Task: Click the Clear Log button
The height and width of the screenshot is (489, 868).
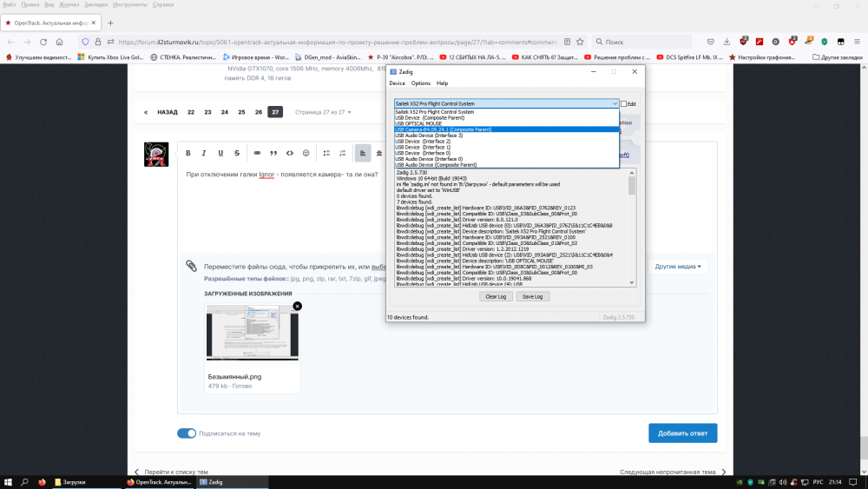Action: coord(496,296)
